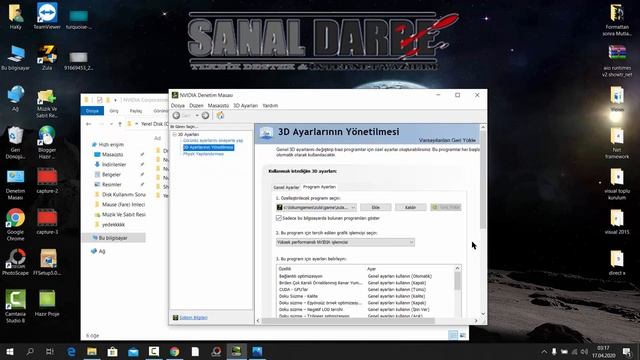Viewport: 640px width, 360px height.
Task: Click File Explorer up arrow
Action: 120,124
